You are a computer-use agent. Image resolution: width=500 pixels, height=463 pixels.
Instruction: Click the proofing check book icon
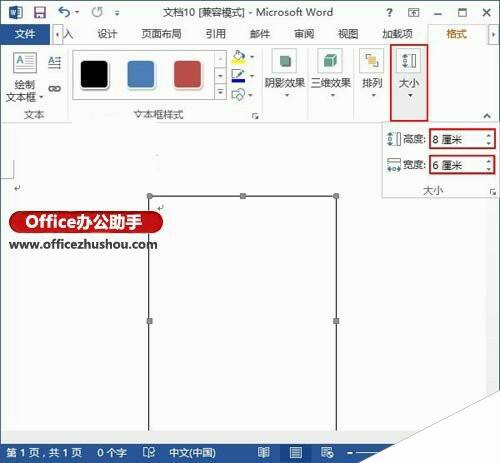(x=149, y=452)
